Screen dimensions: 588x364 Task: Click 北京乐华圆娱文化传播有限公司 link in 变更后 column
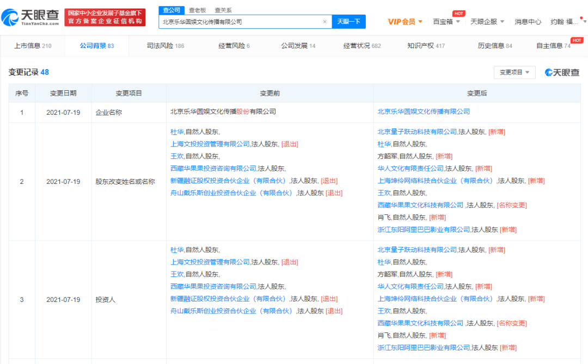click(424, 111)
